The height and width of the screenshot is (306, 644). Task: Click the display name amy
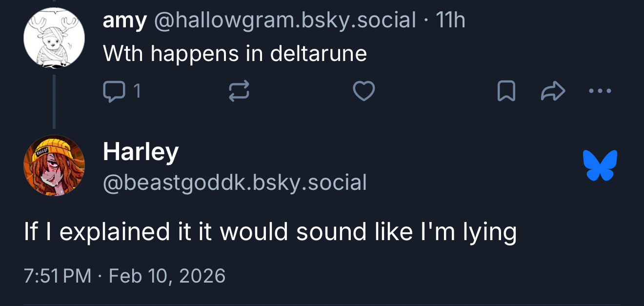(x=125, y=20)
